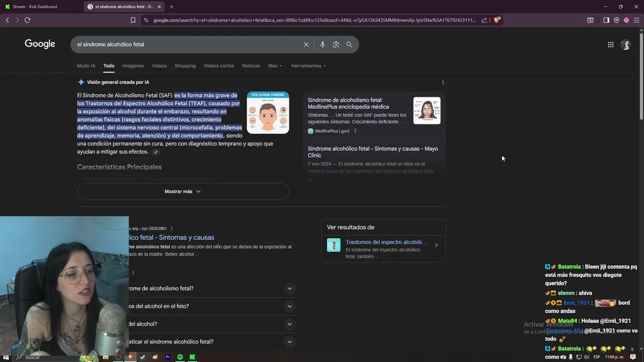Open the Herramientas dropdown
644x362 pixels.
click(308, 66)
